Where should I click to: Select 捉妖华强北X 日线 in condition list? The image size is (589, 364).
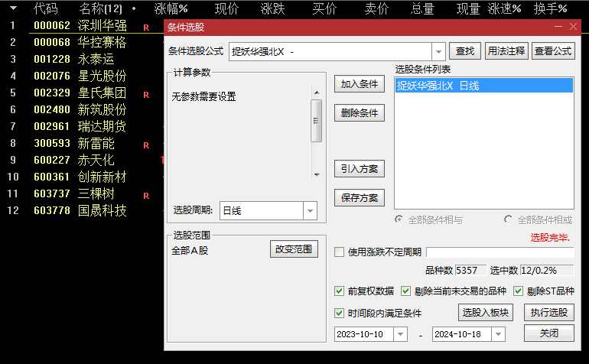pyautogui.click(x=483, y=86)
